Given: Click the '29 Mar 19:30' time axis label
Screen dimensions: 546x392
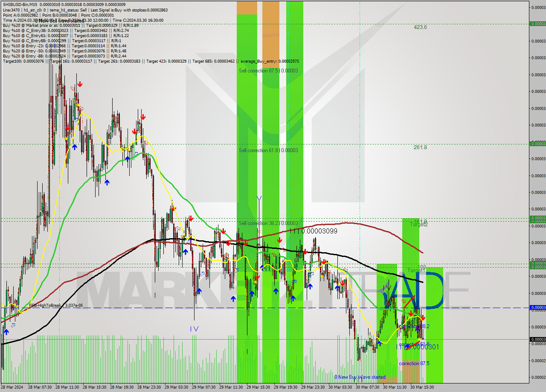Looking at the screenshot, I should (x=285, y=387).
